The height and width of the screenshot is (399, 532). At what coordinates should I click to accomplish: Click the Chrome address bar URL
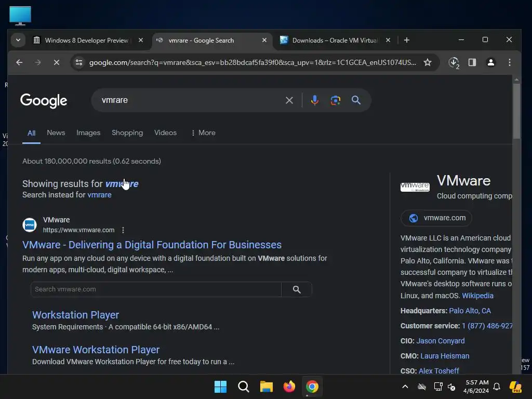pos(253,62)
